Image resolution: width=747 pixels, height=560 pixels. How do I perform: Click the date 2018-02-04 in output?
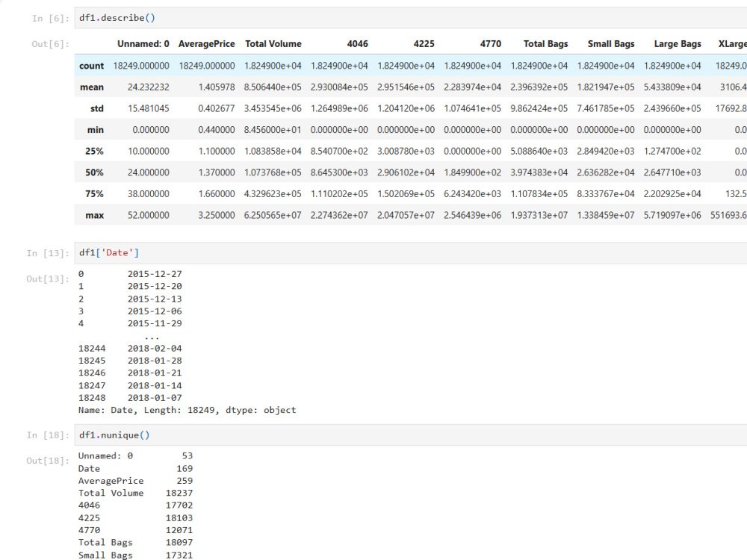pyautogui.click(x=155, y=349)
